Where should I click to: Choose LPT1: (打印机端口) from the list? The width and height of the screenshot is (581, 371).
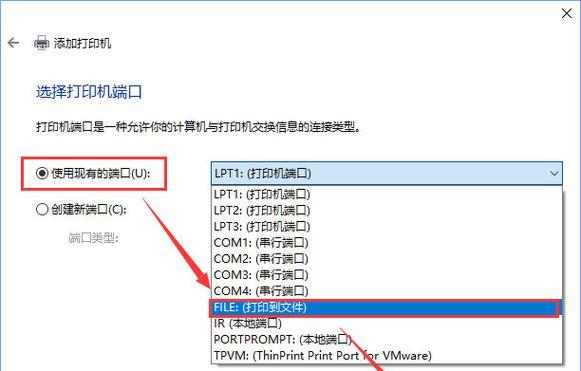[x=387, y=194]
